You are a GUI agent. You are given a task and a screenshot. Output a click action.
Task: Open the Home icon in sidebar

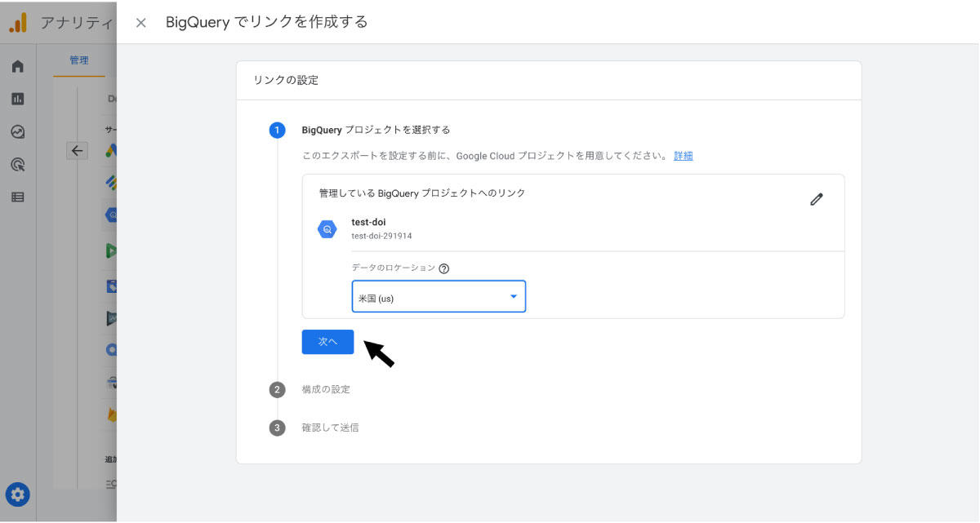18,66
